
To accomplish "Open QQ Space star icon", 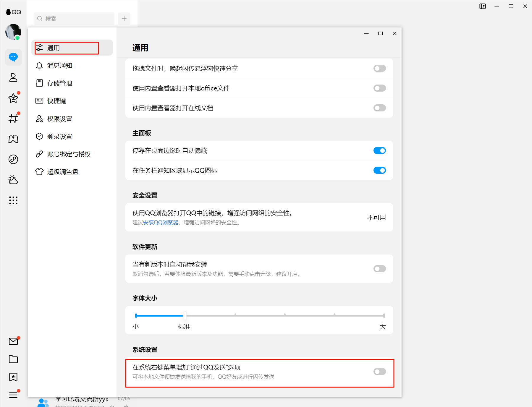I will [13, 98].
